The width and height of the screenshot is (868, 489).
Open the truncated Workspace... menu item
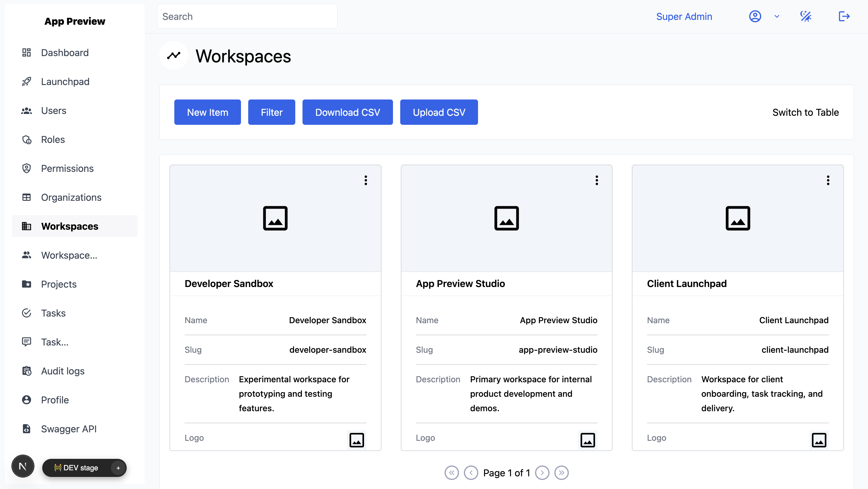(75, 255)
